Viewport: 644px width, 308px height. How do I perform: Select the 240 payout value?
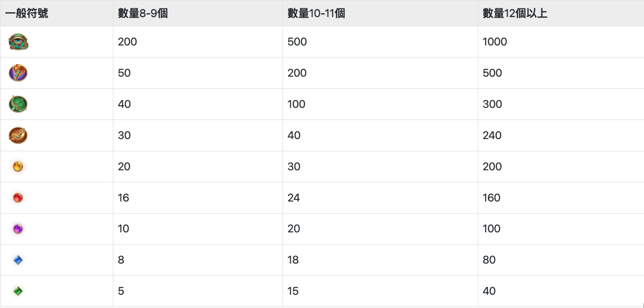coord(492,135)
